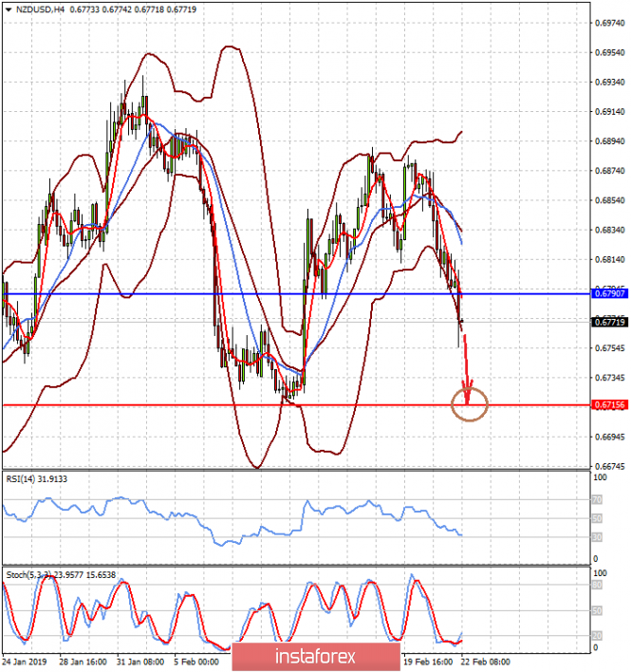Click the NZDUSD,H4 chart title dropdown arrow
631x672 pixels.
click(x=9, y=9)
